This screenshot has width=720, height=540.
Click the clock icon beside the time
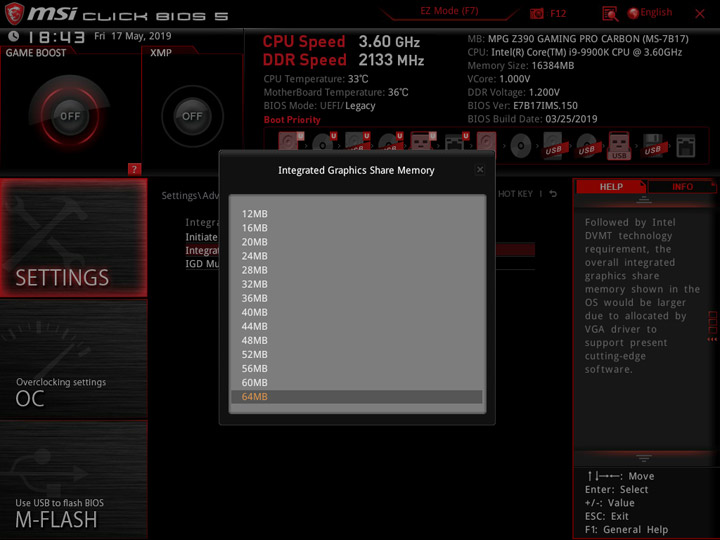pos(14,36)
